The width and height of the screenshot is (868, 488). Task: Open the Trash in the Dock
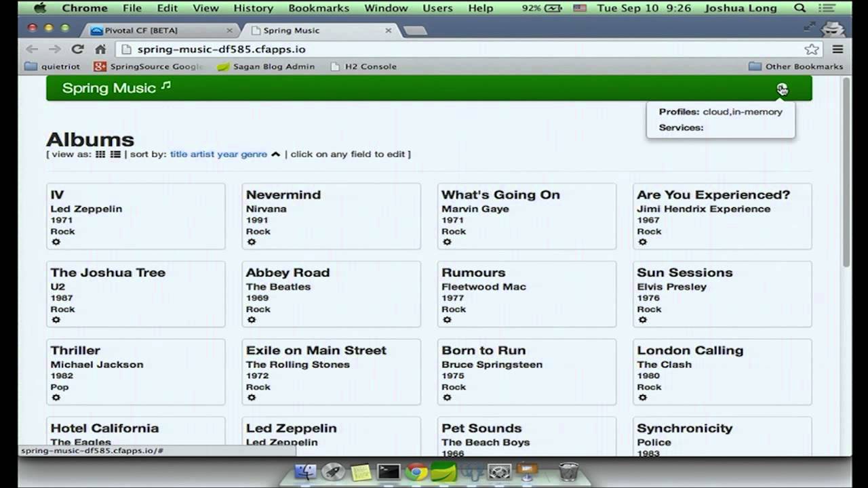tap(568, 472)
